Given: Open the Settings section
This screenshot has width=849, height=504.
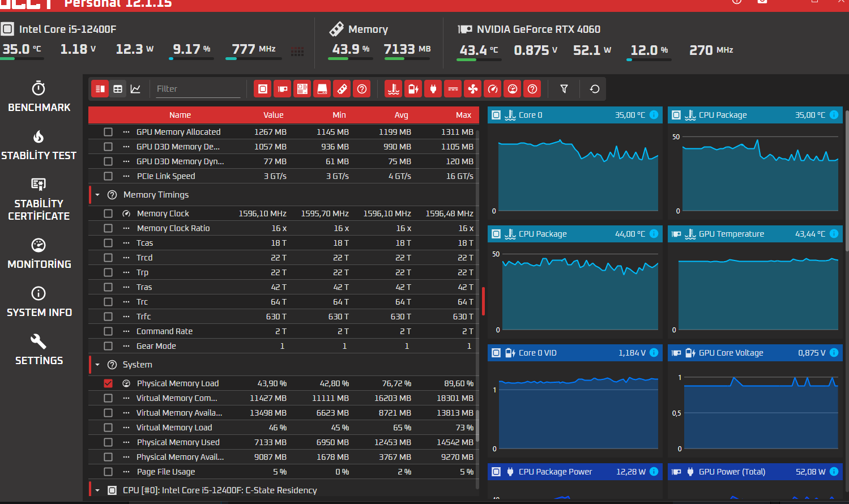Looking at the screenshot, I should (x=39, y=350).
